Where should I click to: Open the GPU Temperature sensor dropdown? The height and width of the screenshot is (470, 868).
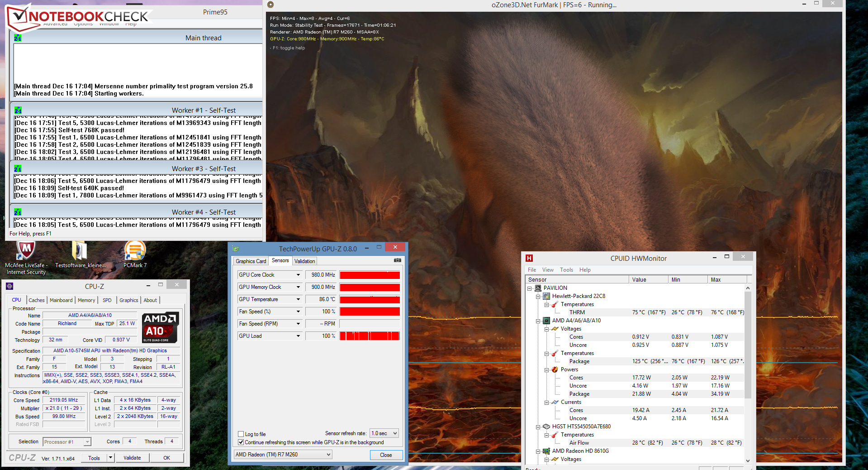[x=298, y=299]
